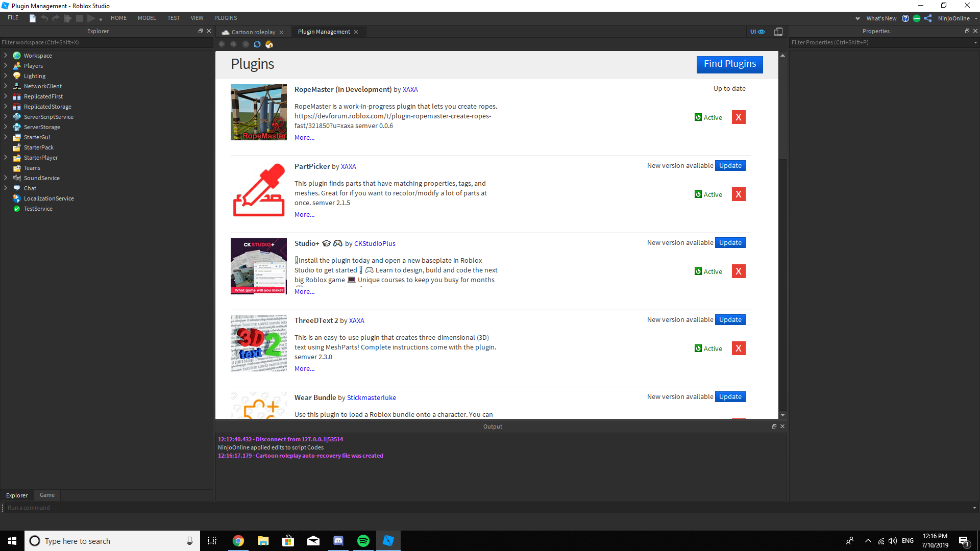Refresh the Plugin Management page
Image resolution: width=980 pixels, height=551 pixels.
[257, 44]
